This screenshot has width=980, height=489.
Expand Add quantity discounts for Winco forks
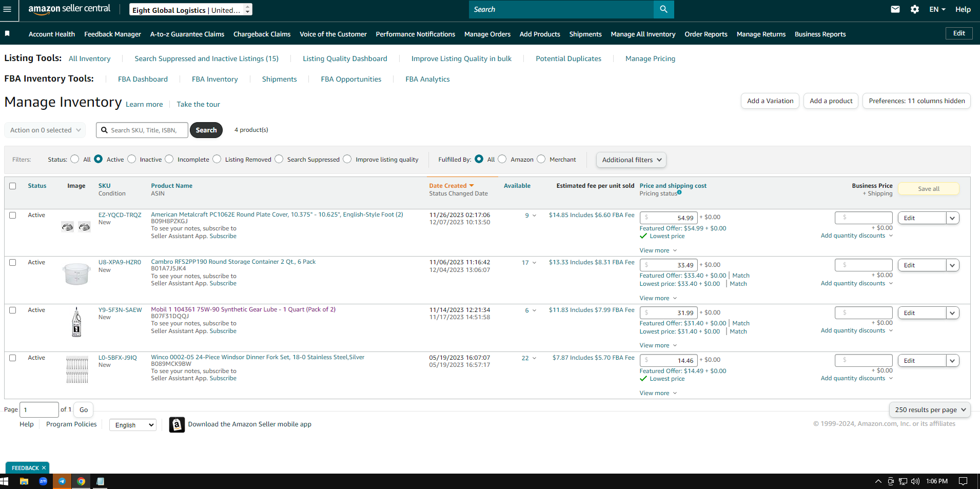point(857,378)
